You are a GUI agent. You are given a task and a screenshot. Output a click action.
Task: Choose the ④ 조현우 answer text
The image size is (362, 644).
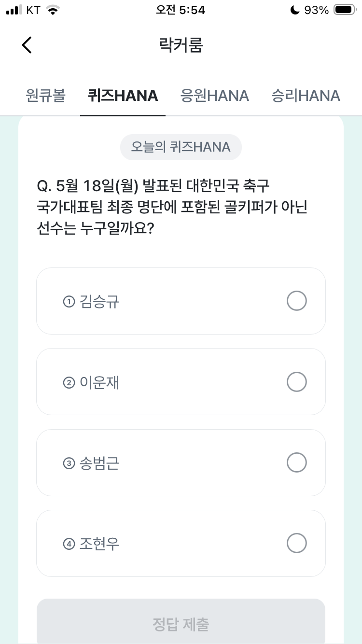pyautogui.click(x=91, y=544)
